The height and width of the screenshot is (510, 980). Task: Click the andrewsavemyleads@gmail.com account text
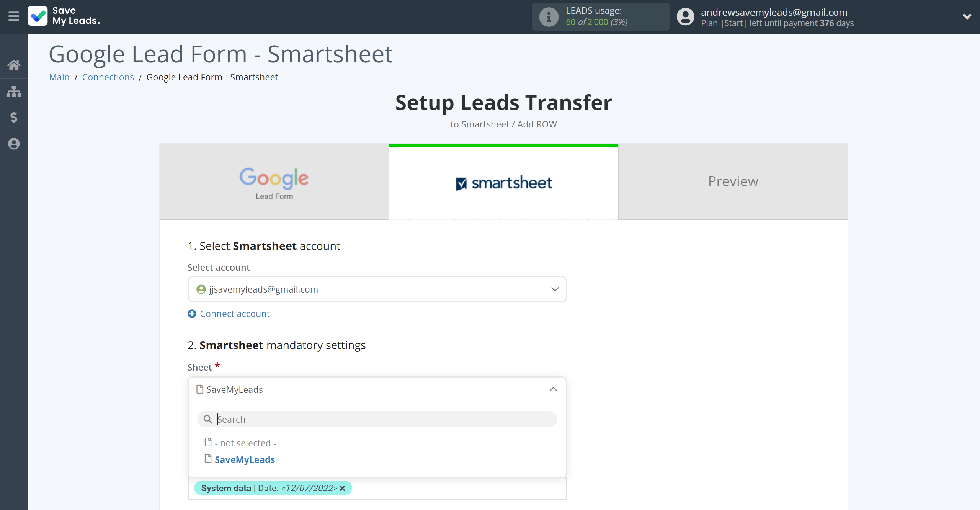pyautogui.click(x=774, y=12)
